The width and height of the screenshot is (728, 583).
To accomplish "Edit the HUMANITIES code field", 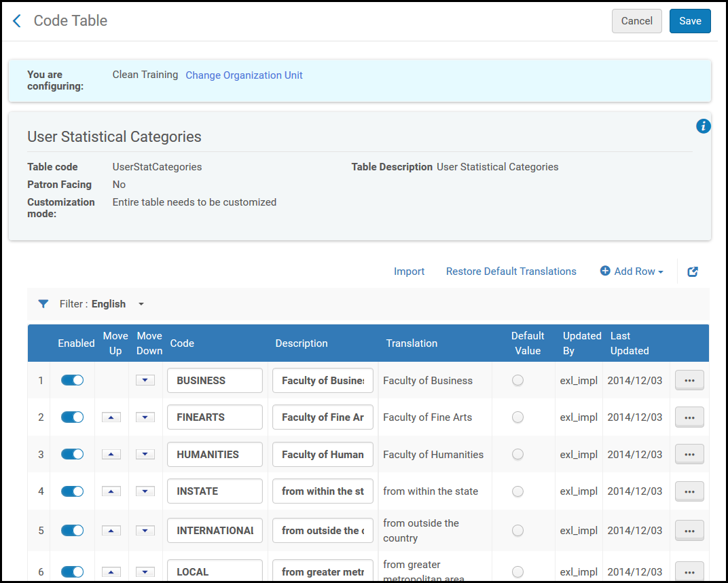I will coord(215,455).
